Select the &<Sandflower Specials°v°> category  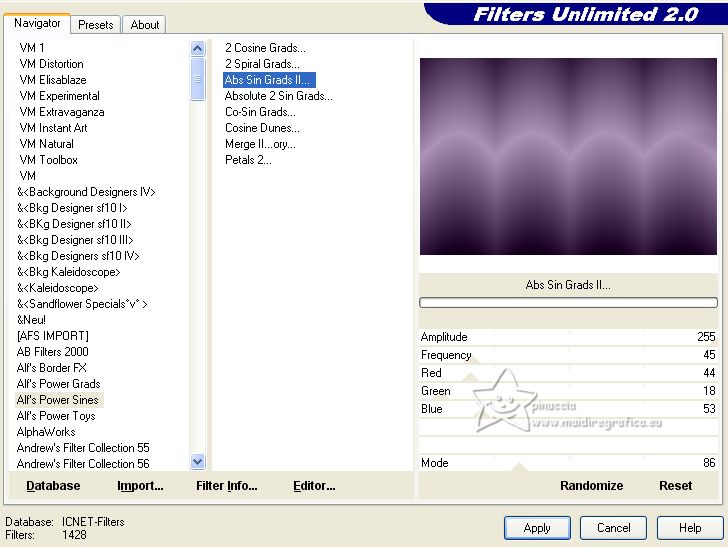tap(82, 304)
